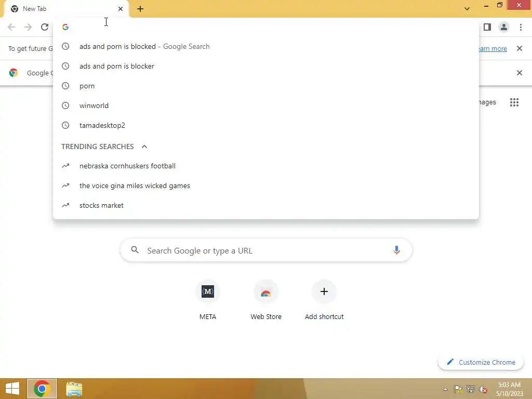Screen dimensions: 532x399
Task: Choose the 'tamadesktop2' history suggestion
Action: (x=265, y=125)
